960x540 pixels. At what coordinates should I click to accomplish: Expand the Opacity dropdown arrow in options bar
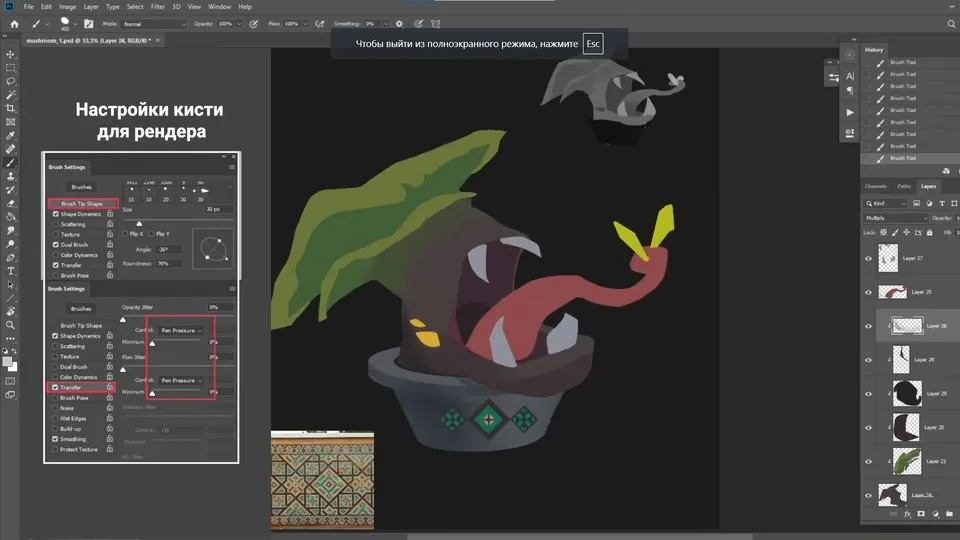coord(238,24)
